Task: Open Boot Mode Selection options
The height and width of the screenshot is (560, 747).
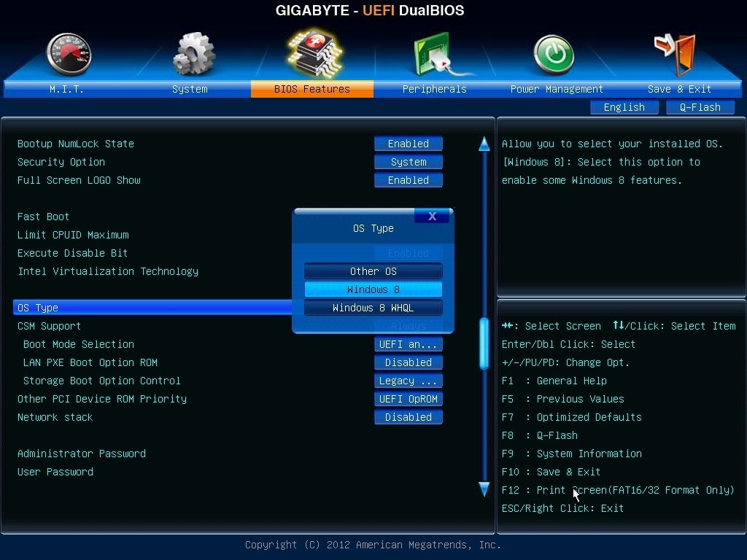Action: (408, 343)
